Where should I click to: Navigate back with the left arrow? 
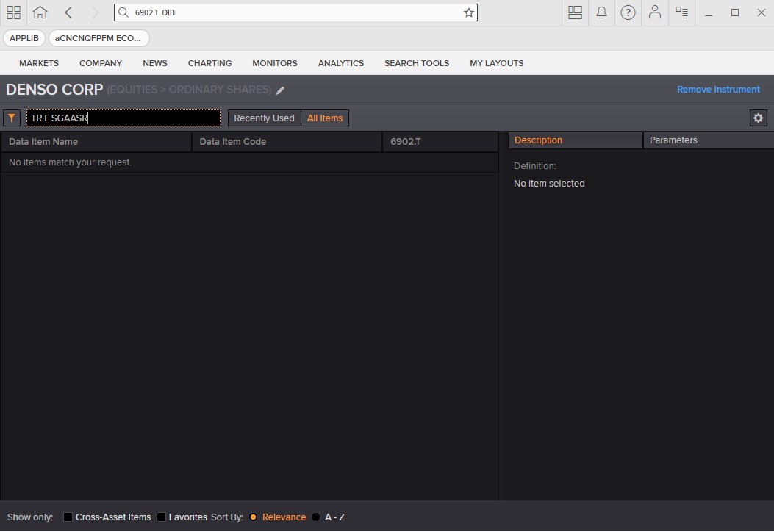68,12
